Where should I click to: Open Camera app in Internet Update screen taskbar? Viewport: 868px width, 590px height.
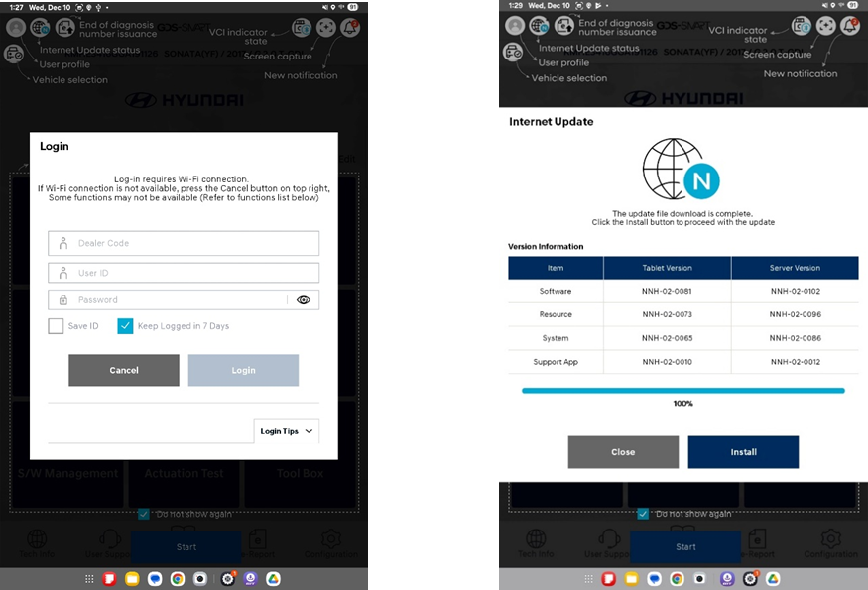tap(699, 579)
